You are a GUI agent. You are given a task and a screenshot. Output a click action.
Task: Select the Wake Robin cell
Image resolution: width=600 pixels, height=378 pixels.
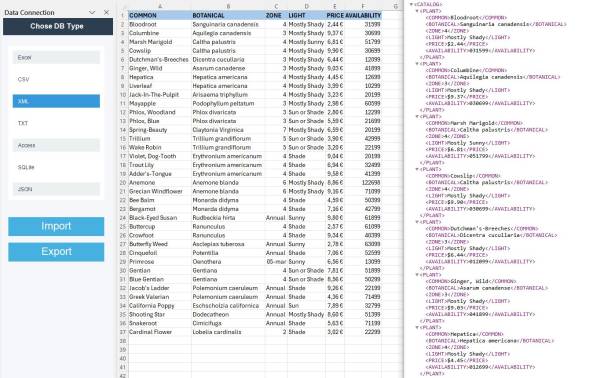click(160, 147)
